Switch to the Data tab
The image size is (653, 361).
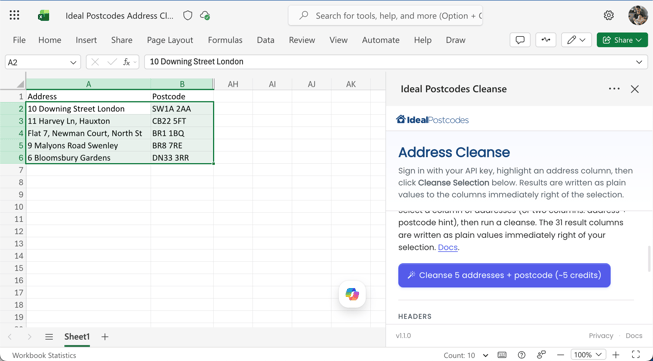click(265, 40)
